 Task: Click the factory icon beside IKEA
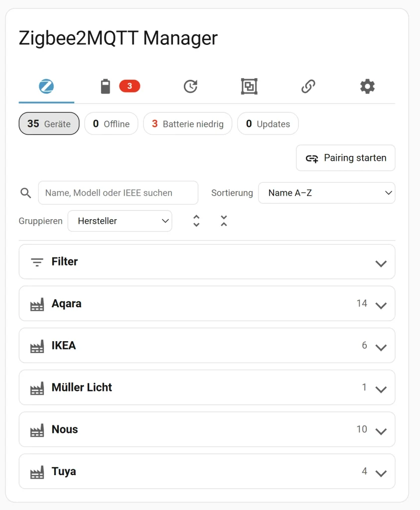pos(37,347)
